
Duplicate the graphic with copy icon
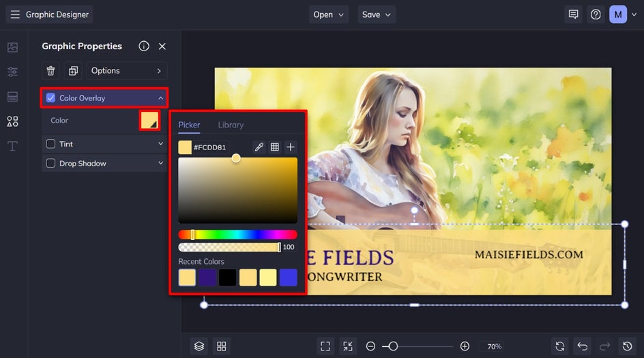[x=73, y=71]
